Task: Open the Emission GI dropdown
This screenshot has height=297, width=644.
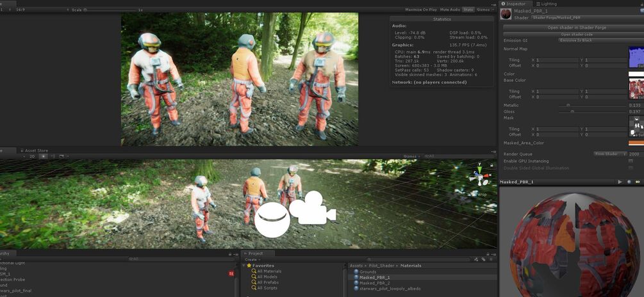Action: [x=601, y=40]
